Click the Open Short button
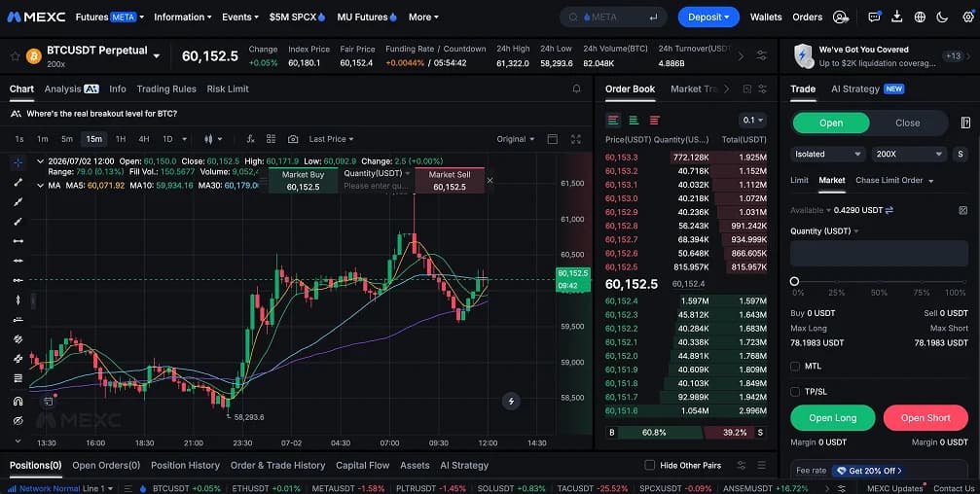 (926, 418)
